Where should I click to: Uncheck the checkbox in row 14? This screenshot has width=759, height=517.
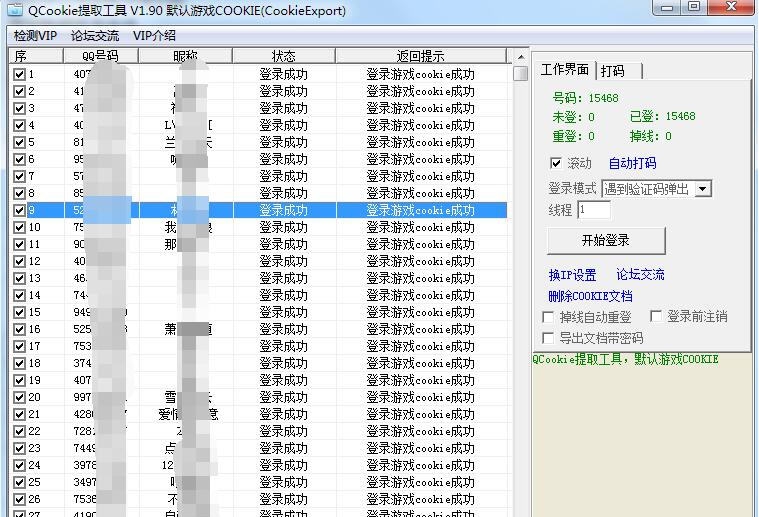coord(19,295)
